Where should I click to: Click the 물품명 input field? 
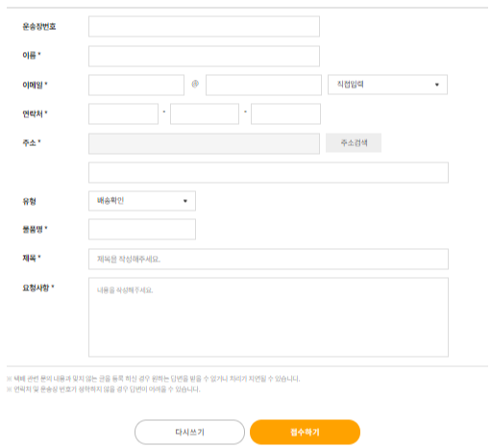(142, 229)
